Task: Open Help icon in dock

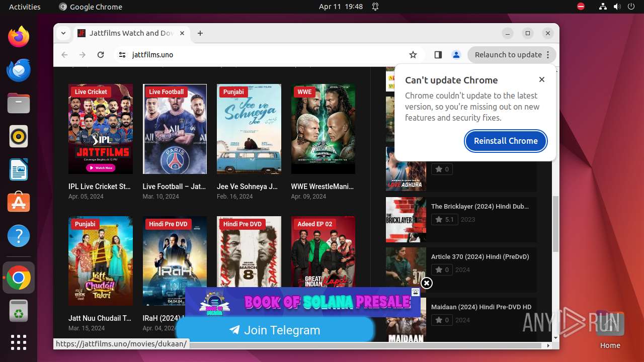Action: (19, 236)
